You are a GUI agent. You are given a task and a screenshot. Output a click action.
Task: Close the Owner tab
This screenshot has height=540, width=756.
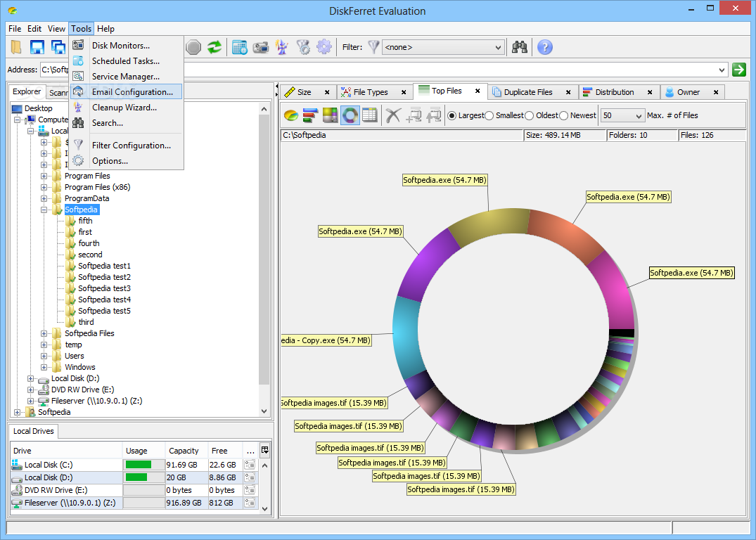click(x=716, y=92)
